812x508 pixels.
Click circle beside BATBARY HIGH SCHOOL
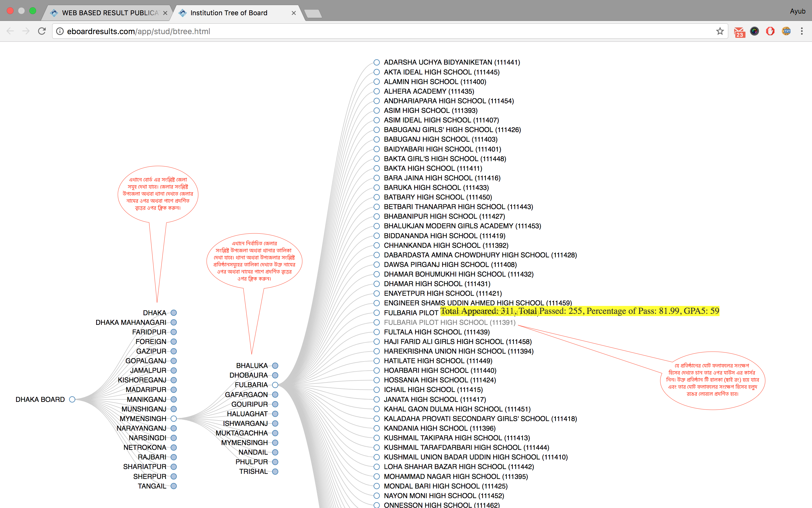(x=376, y=197)
